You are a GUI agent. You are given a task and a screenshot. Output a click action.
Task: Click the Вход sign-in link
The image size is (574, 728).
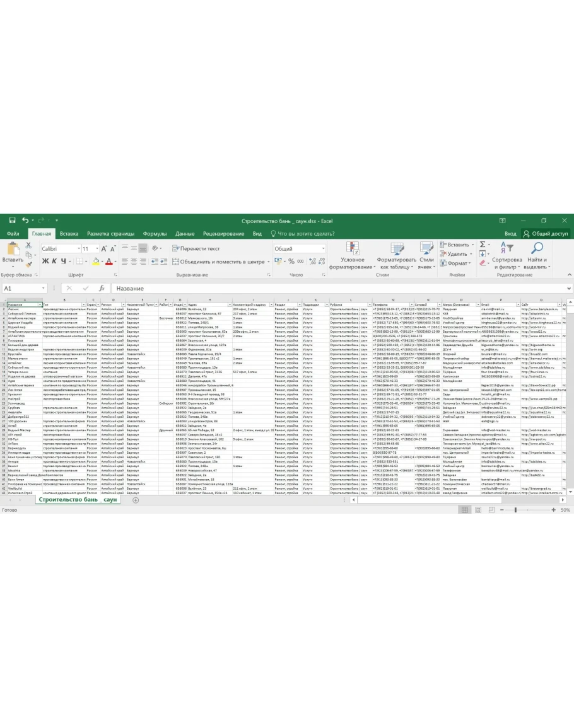(510, 234)
